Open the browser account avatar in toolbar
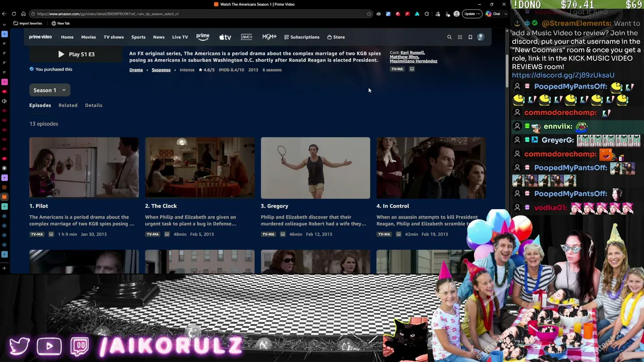644x362 pixels. click(456, 14)
